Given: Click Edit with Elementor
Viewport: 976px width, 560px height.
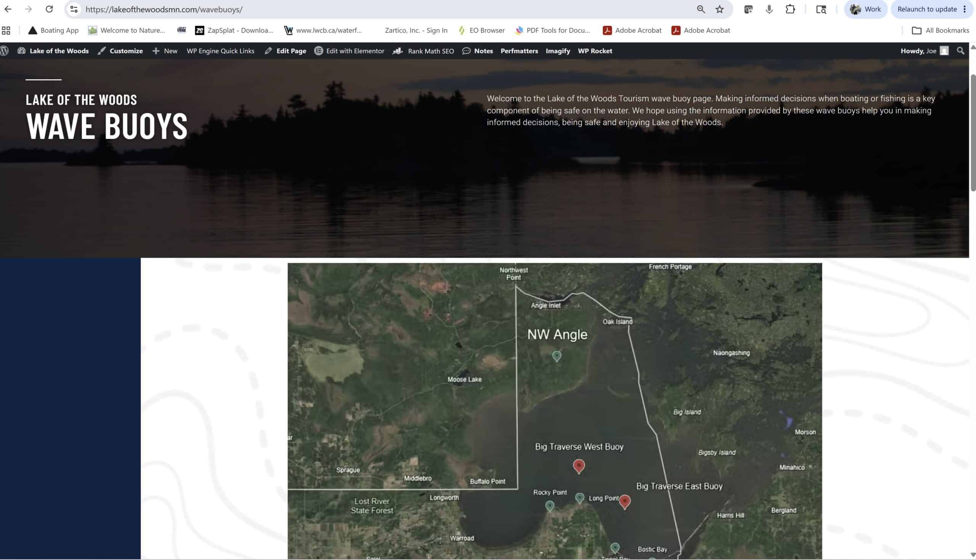Looking at the screenshot, I should tap(349, 51).
